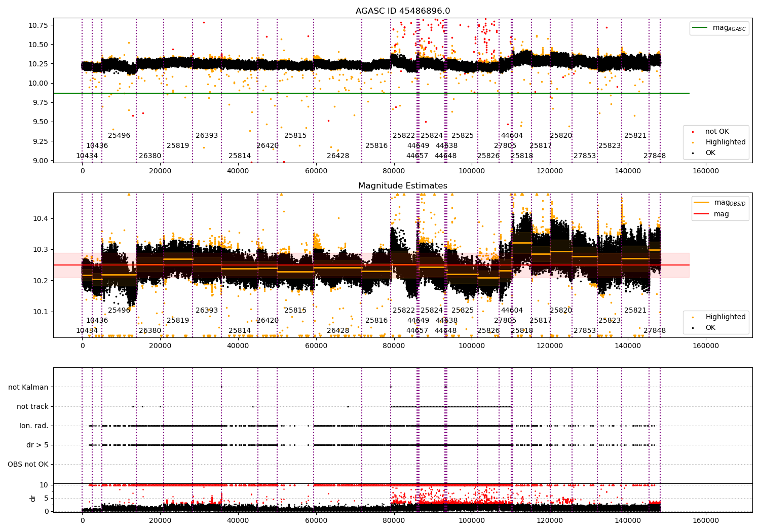Screen dimensions: 760x532
Task: Click OBSID label 26393 in the top plot
Action: (207, 136)
